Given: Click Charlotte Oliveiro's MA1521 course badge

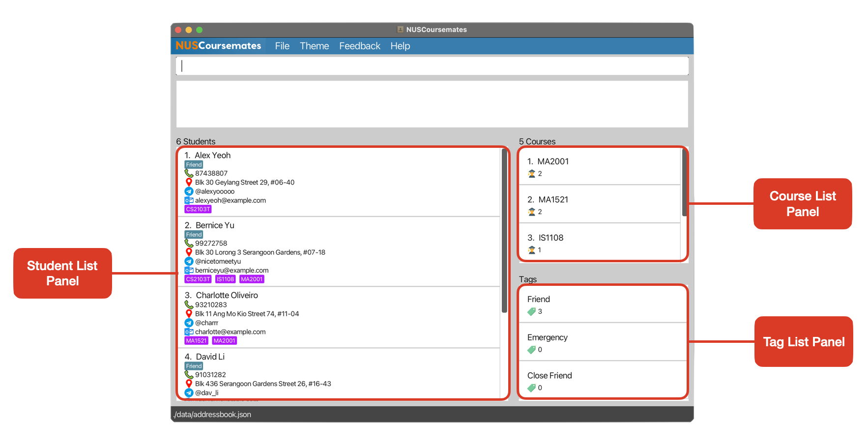Looking at the screenshot, I should click(196, 341).
